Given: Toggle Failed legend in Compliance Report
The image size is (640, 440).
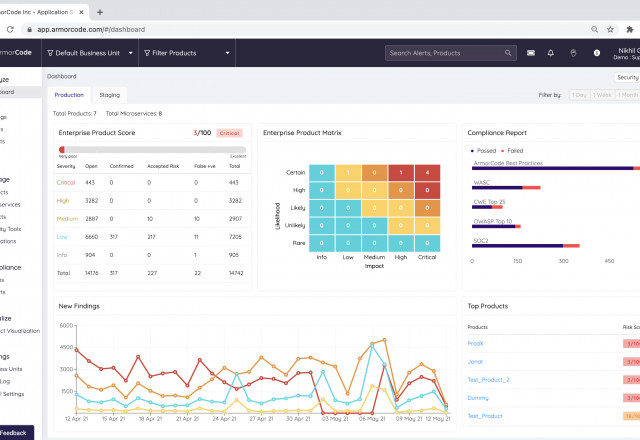Looking at the screenshot, I should (x=512, y=151).
